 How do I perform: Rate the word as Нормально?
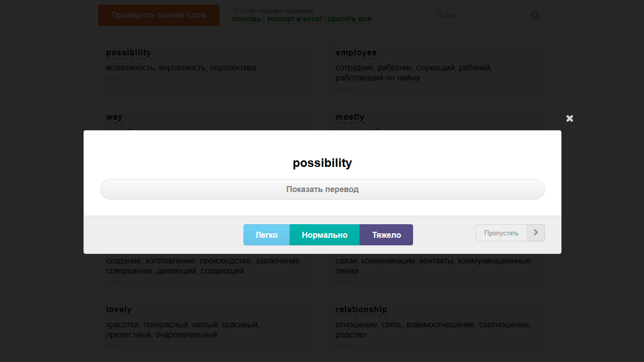325,235
